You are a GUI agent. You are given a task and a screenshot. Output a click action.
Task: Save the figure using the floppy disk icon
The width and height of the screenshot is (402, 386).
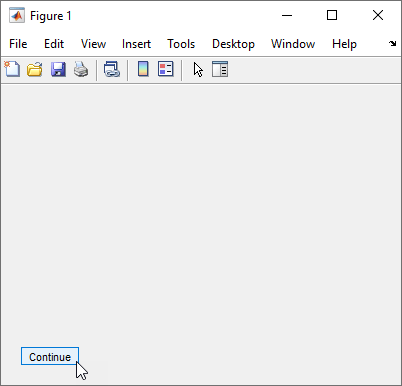click(58, 69)
